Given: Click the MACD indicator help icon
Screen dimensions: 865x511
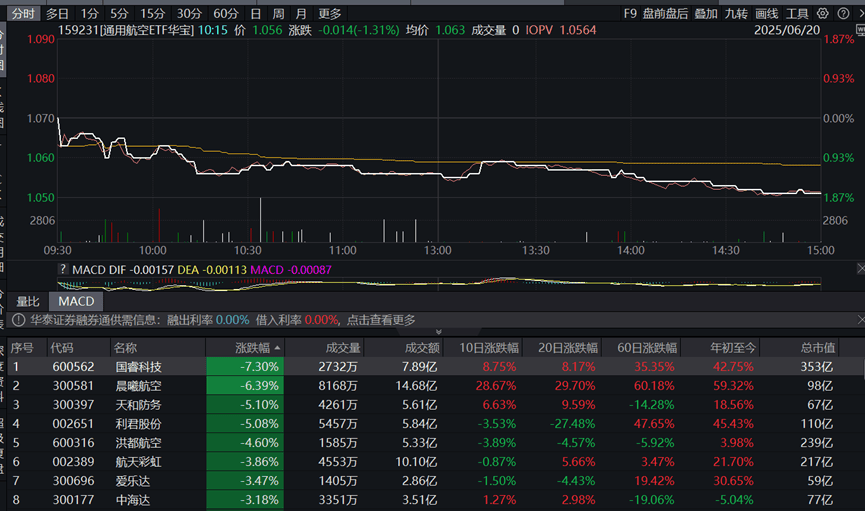Looking at the screenshot, I should pyautogui.click(x=62, y=270).
